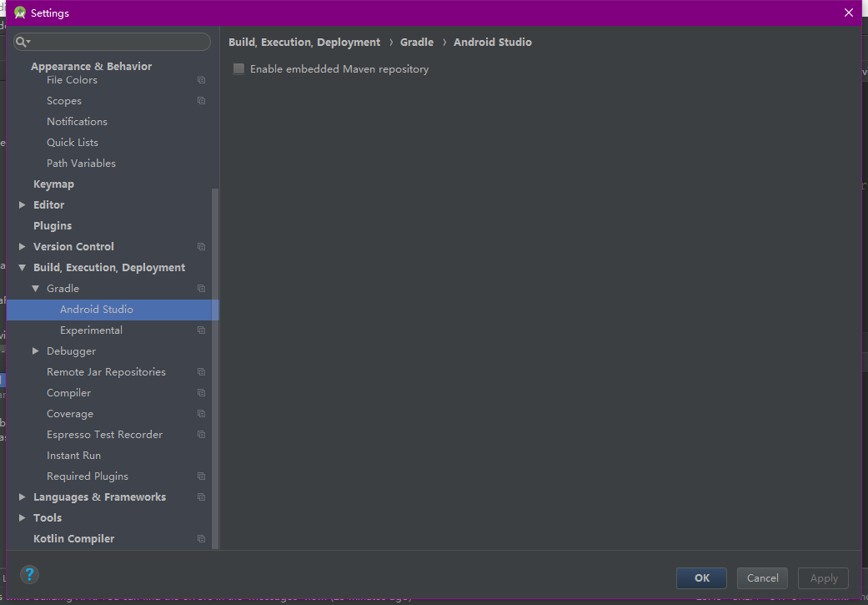Open the Plugins settings page

click(x=53, y=226)
